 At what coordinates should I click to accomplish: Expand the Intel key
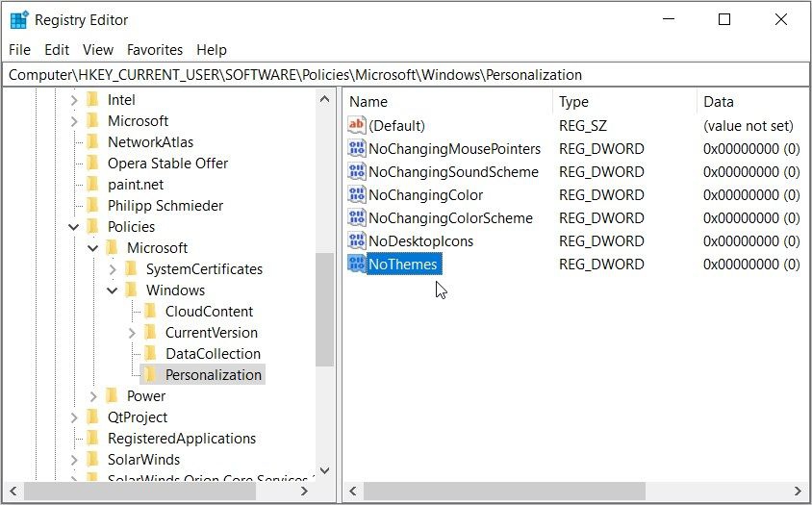coord(74,100)
